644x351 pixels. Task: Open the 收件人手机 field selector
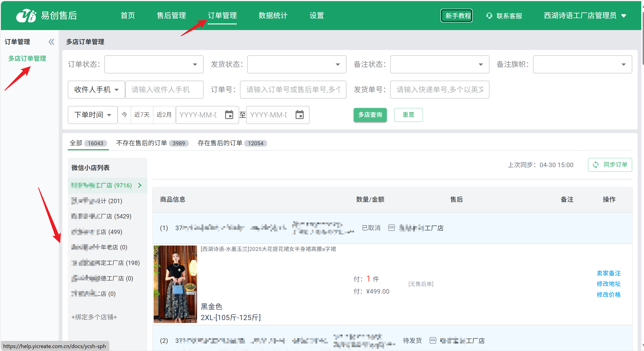(96, 90)
